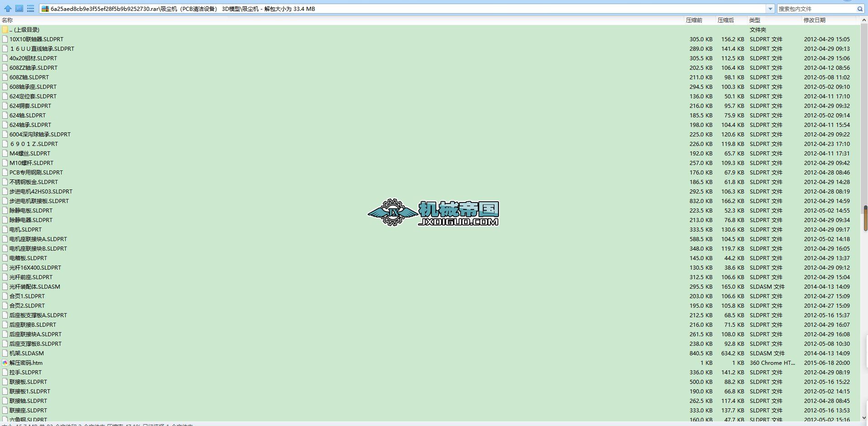
Task: Select the file name 6004深沟球轴承.SLDPRT
Action: (40, 134)
